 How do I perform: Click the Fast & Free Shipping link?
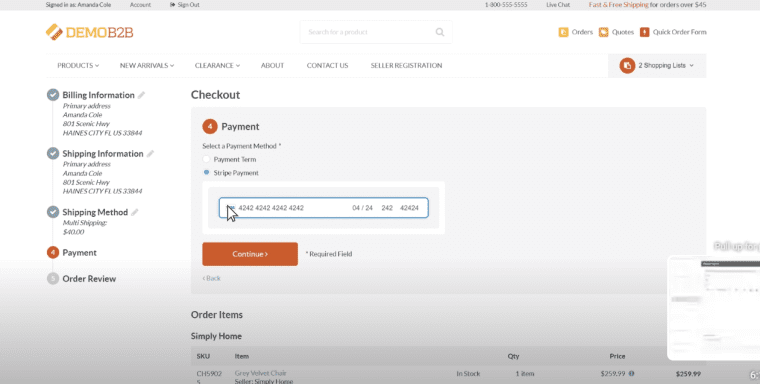tap(618, 5)
